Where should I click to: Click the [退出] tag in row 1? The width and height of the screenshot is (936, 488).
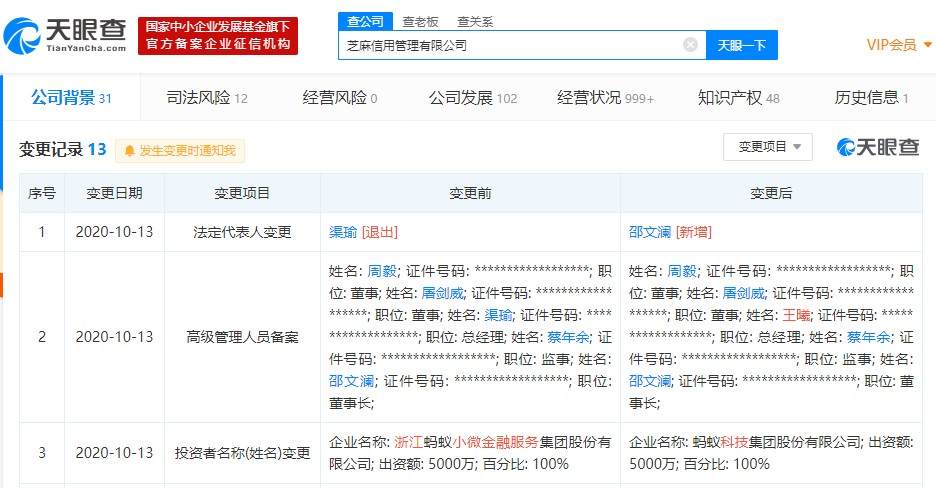tap(380, 232)
